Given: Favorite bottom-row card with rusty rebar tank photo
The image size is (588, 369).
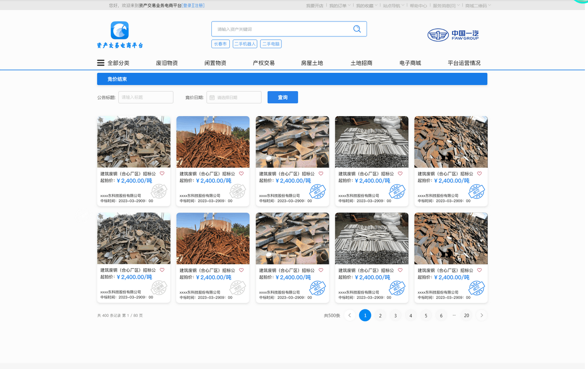Looking at the screenshot, I should 241,270.
